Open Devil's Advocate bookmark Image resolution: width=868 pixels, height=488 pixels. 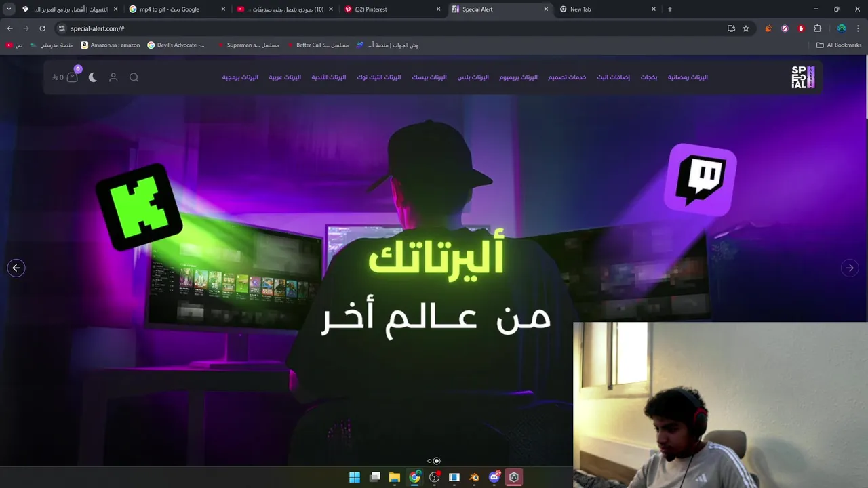[x=176, y=45]
